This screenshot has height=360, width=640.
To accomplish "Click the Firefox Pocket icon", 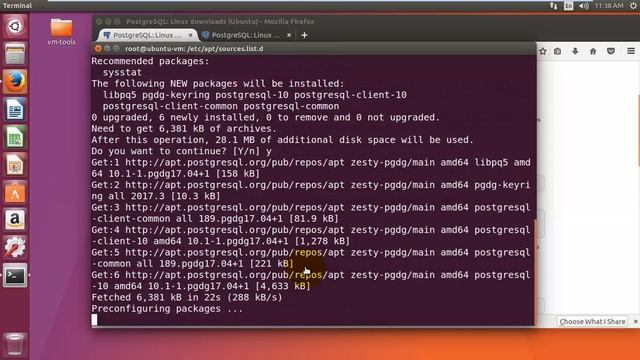I will tap(611, 51).
